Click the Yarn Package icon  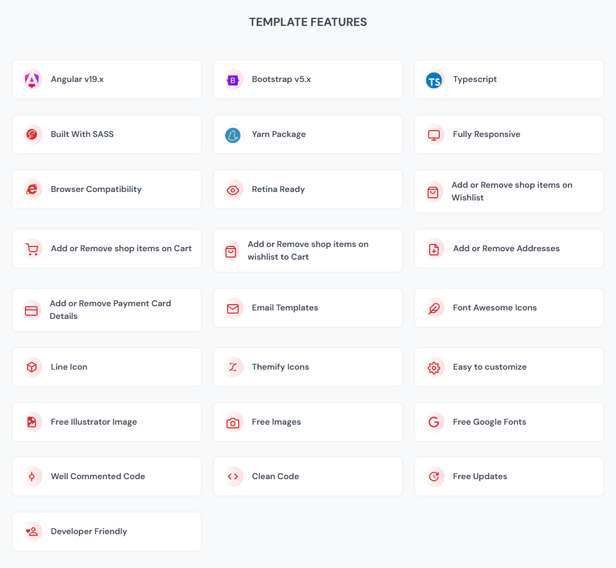pyautogui.click(x=233, y=135)
